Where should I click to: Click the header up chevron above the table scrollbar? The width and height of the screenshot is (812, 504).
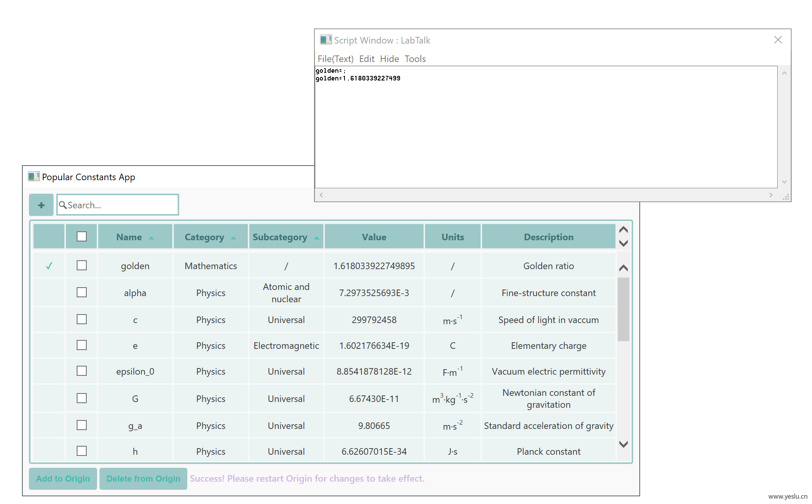pos(623,230)
